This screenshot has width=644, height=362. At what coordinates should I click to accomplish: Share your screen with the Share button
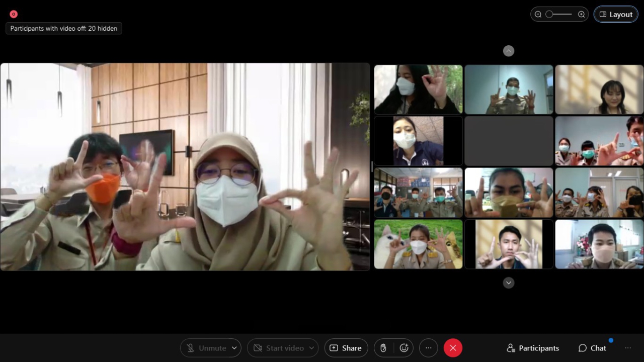(x=346, y=348)
